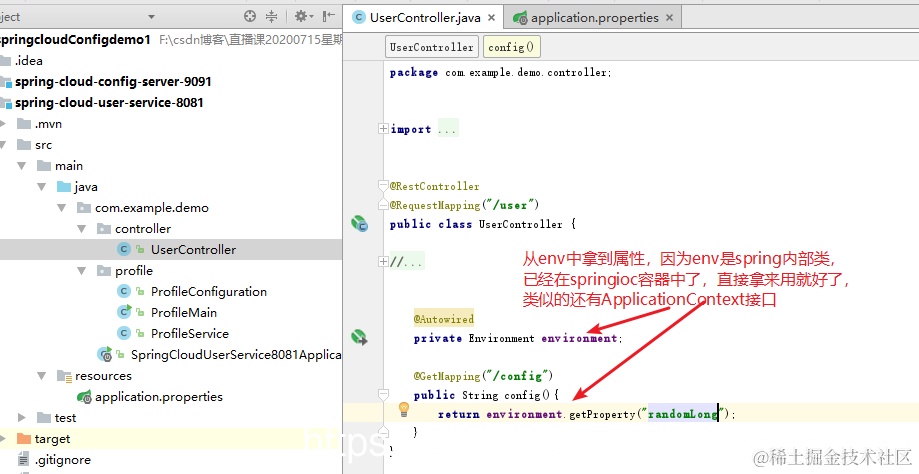
Task: Click the .gitignore file icon
Action: coord(23,460)
